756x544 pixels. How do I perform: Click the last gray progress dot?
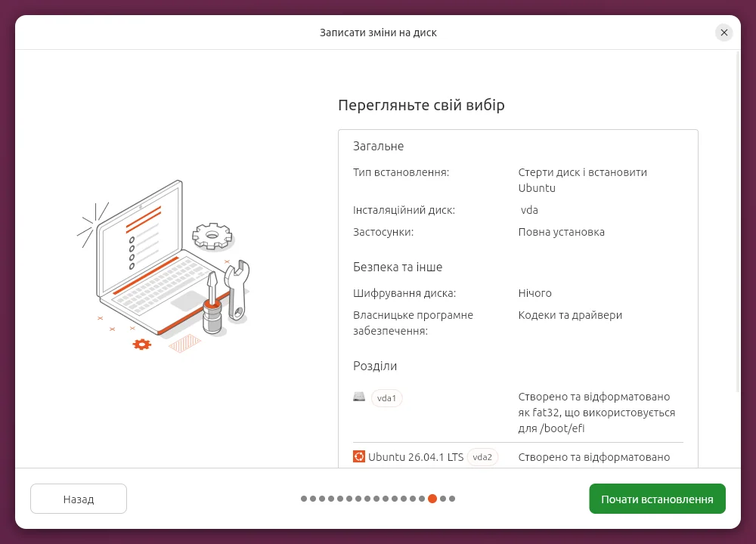[452, 499]
